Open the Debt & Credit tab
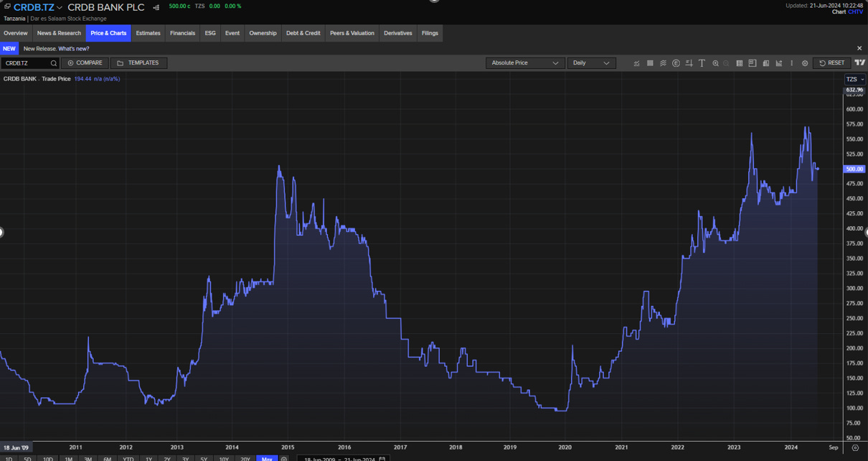The height and width of the screenshot is (461, 868). coord(303,33)
